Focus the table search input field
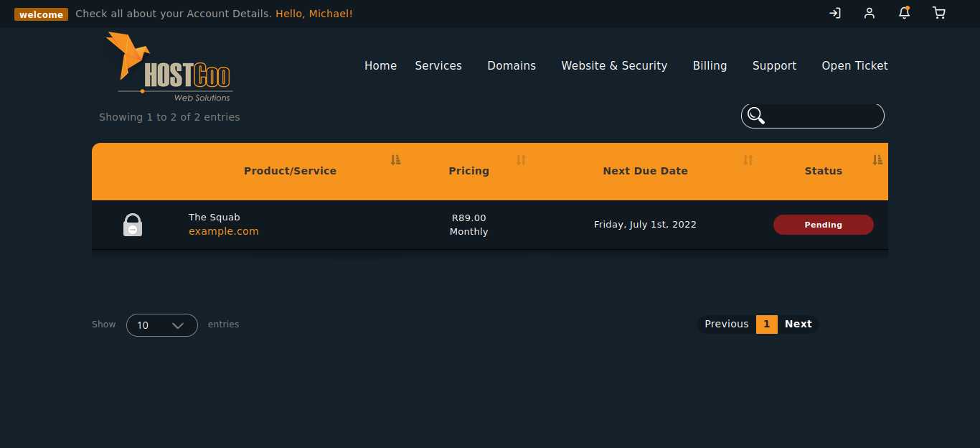The height and width of the screenshot is (448, 980). (813, 116)
